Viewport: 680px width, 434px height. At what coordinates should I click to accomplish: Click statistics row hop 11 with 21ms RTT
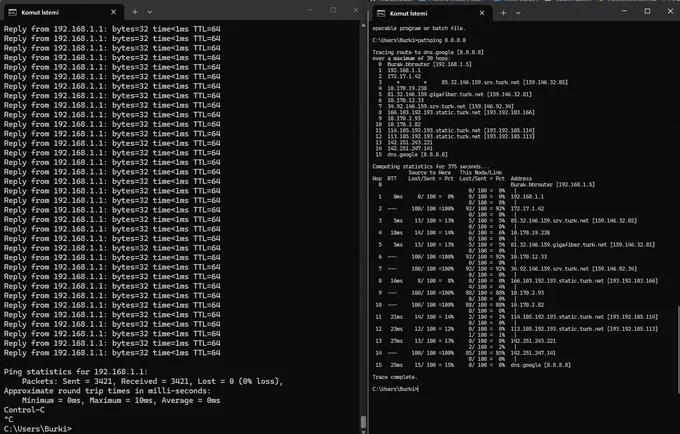pyautogui.click(x=517, y=317)
